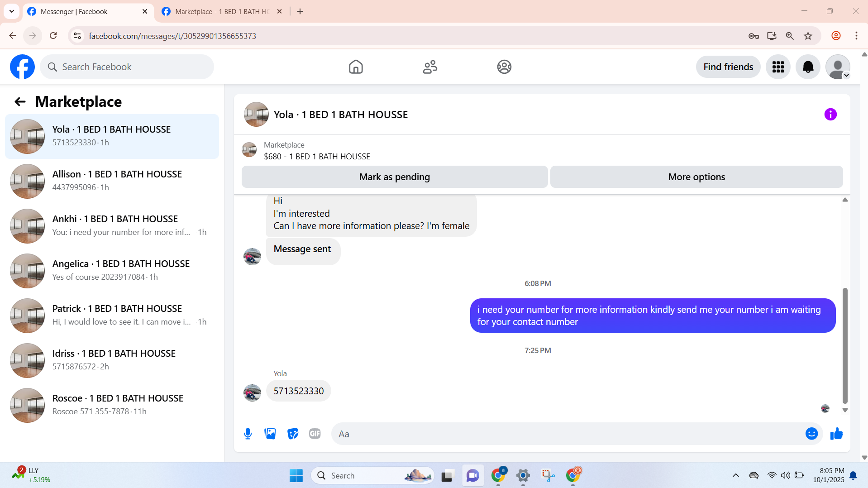Reload the page in Chrome
The height and width of the screenshot is (488, 868).
coord(53,36)
